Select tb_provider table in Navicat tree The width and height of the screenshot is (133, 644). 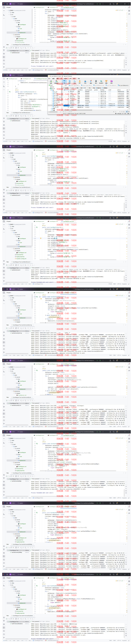57,102
